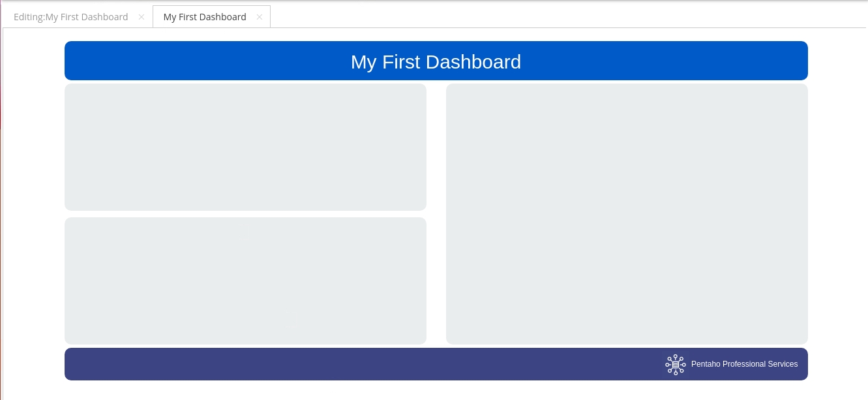Click the tall gray panel on the right
The image size is (868, 400).
click(627, 213)
